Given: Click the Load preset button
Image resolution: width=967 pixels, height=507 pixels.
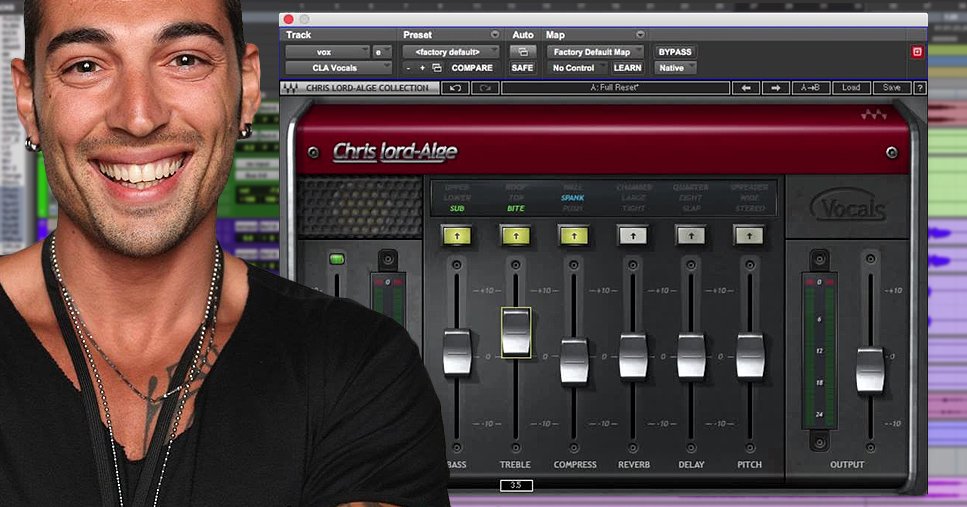Looking at the screenshot, I should point(851,88).
